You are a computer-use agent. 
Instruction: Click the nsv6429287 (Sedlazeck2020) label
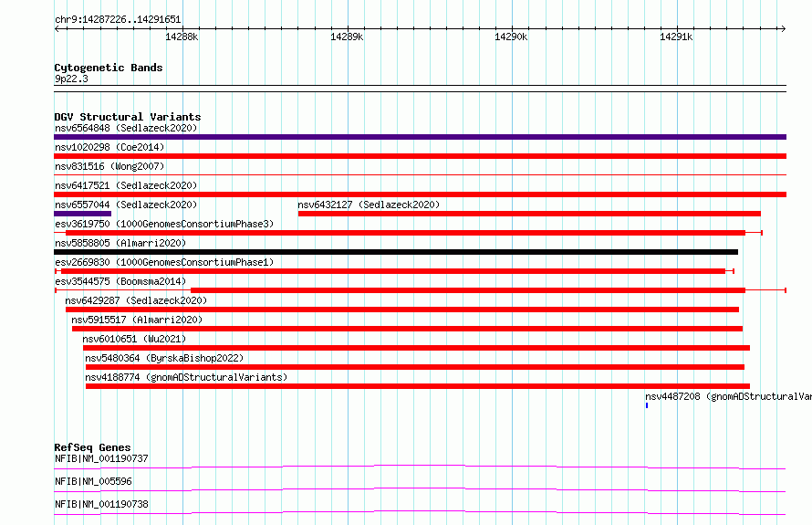click(x=136, y=300)
